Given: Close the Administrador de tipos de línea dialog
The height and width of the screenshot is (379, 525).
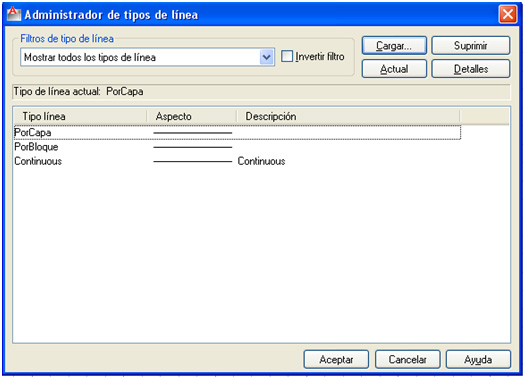Looking at the screenshot, I should 508,14.
